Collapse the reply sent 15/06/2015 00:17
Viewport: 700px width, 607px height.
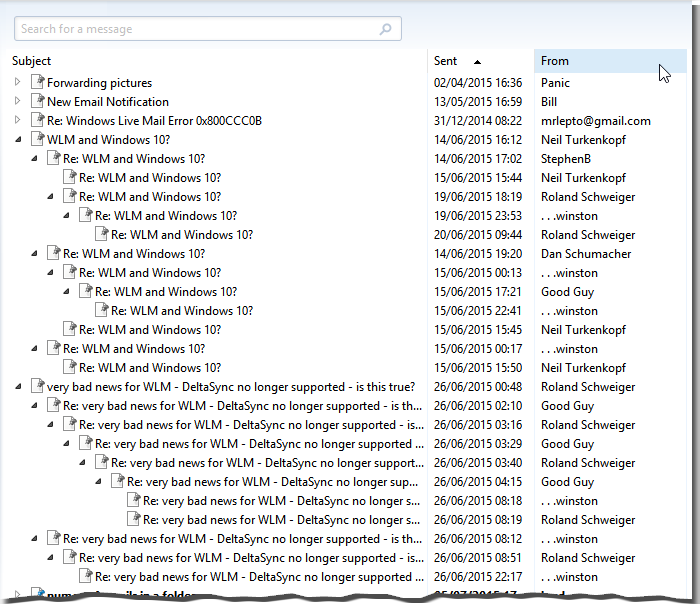34,349
